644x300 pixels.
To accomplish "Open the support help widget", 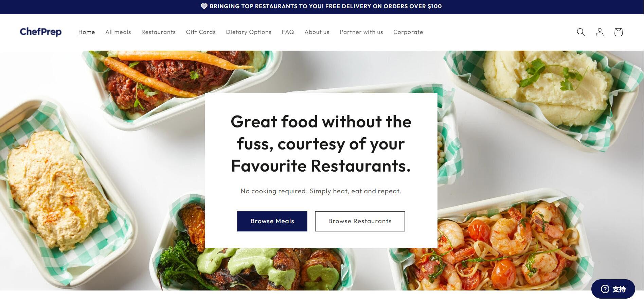I will pyautogui.click(x=613, y=289).
